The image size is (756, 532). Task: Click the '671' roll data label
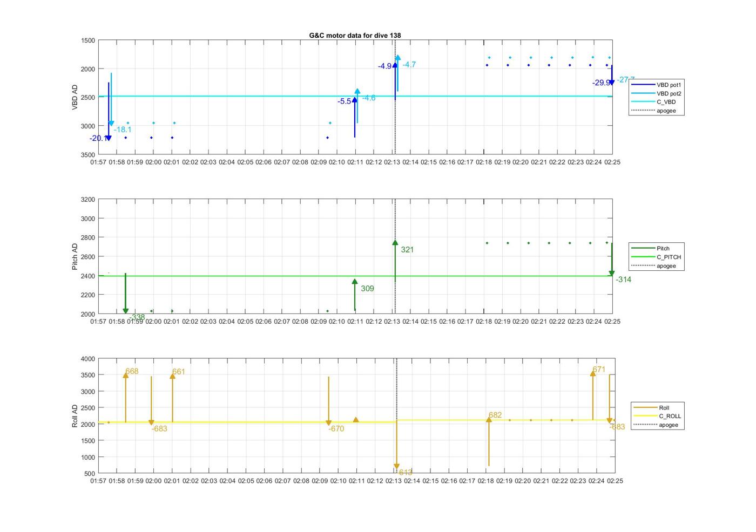[x=599, y=370]
